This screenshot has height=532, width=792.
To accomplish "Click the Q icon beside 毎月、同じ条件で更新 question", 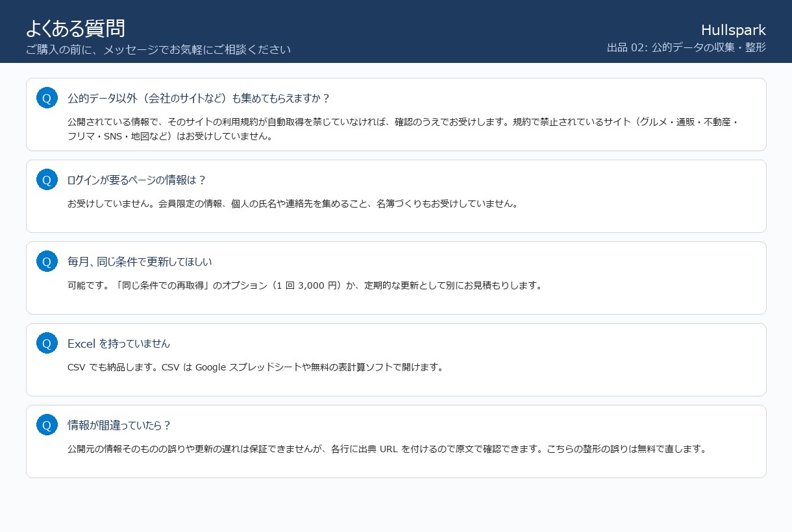I will [x=47, y=261].
